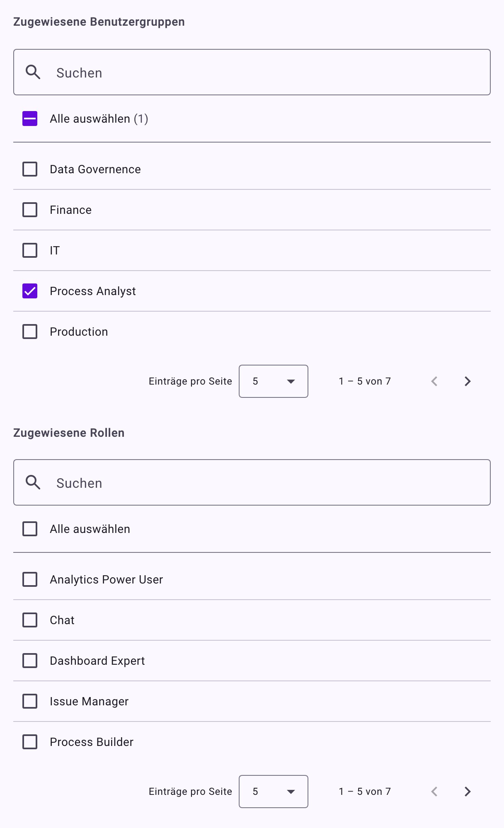Screen dimensions: 504x828
Task: Open Einträge pro Seite dropdown for Benutzergruppen
Action: [274, 381]
